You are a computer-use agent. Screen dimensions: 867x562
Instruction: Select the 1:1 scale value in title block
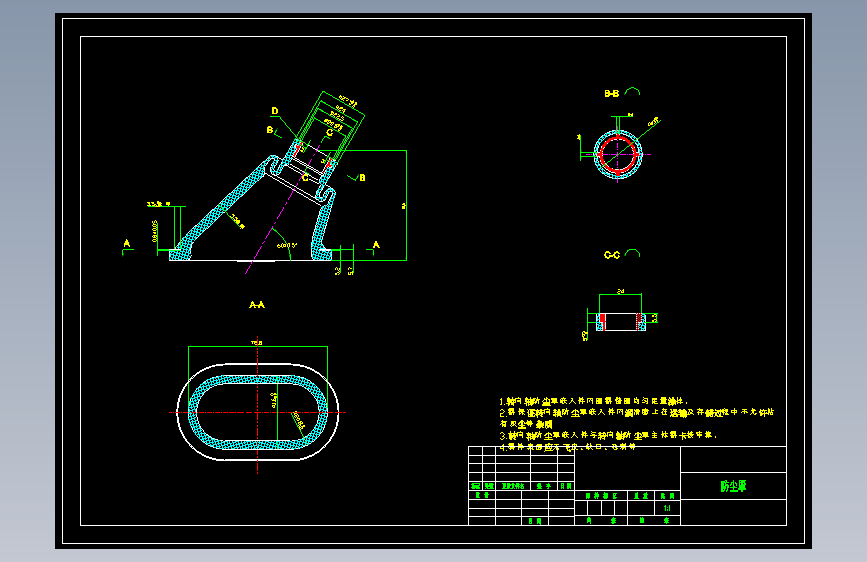(667, 508)
